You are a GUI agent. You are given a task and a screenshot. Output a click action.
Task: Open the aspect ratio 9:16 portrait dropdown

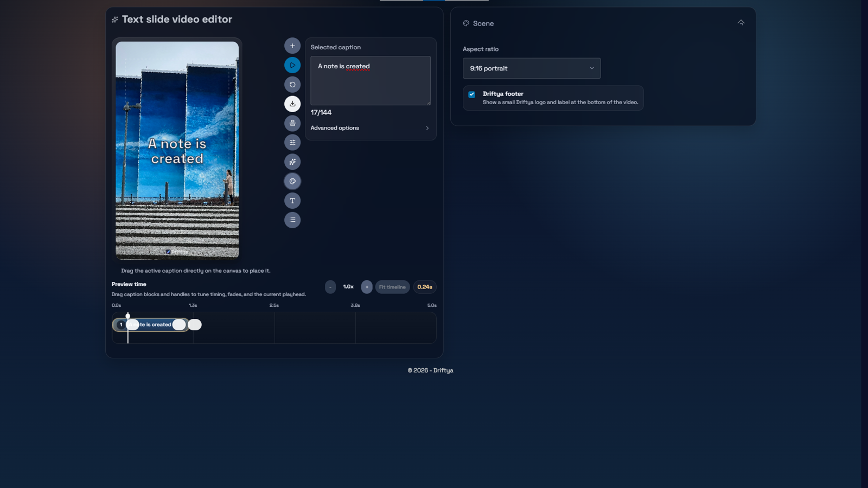click(x=531, y=68)
